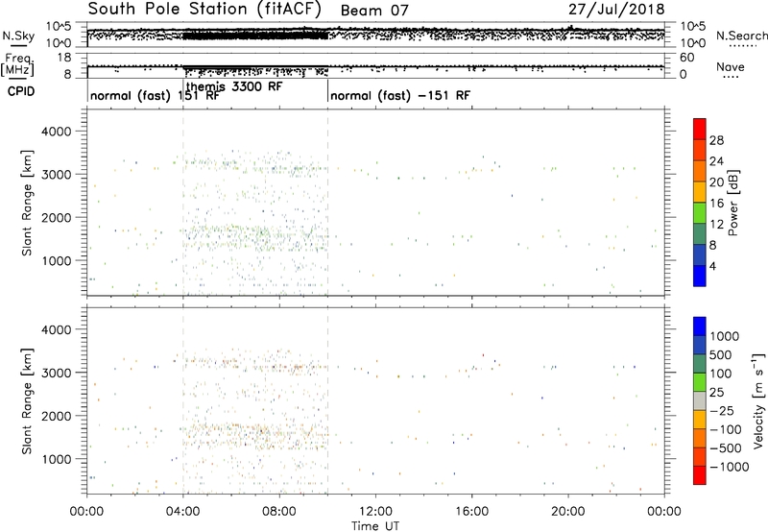Click the 'CPID' row label
The height and width of the screenshot is (532, 768).
click(21, 91)
